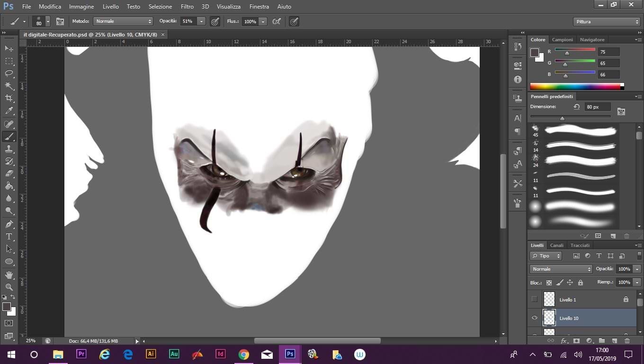This screenshot has height=364, width=644.
Task: Open the Filtro menu
Action: [187, 7]
